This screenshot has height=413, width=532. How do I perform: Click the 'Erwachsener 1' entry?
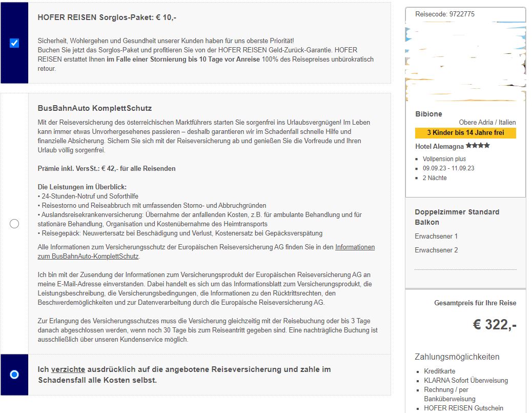tap(436, 237)
